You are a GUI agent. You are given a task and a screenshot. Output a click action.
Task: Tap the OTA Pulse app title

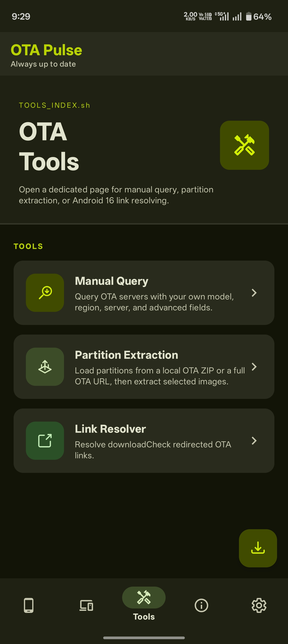click(46, 50)
